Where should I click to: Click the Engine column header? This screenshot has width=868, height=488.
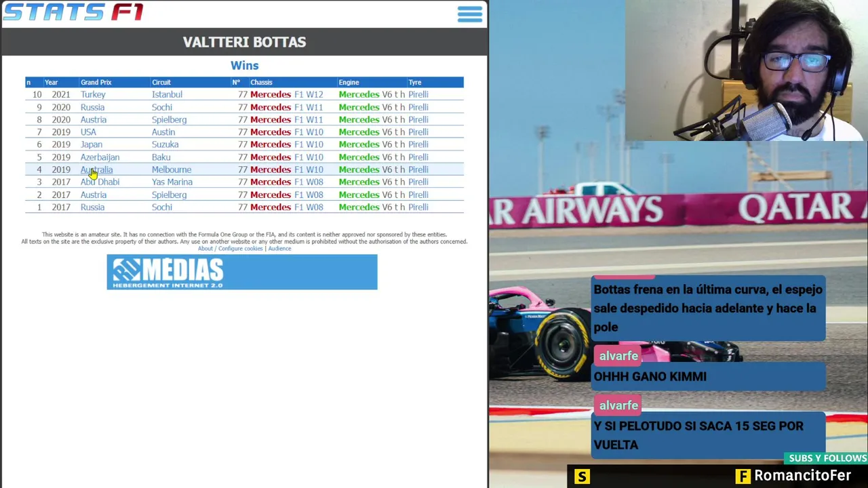click(349, 82)
